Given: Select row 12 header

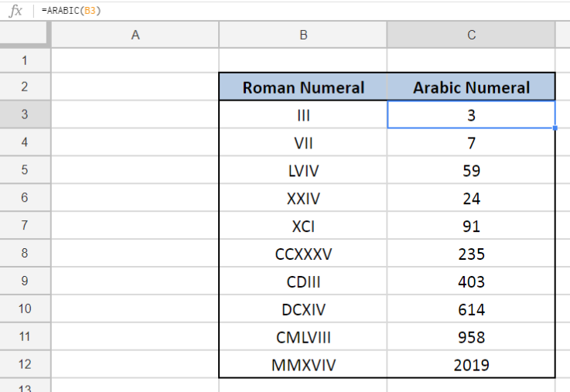Looking at the screenshot, I should coord(25,364).
